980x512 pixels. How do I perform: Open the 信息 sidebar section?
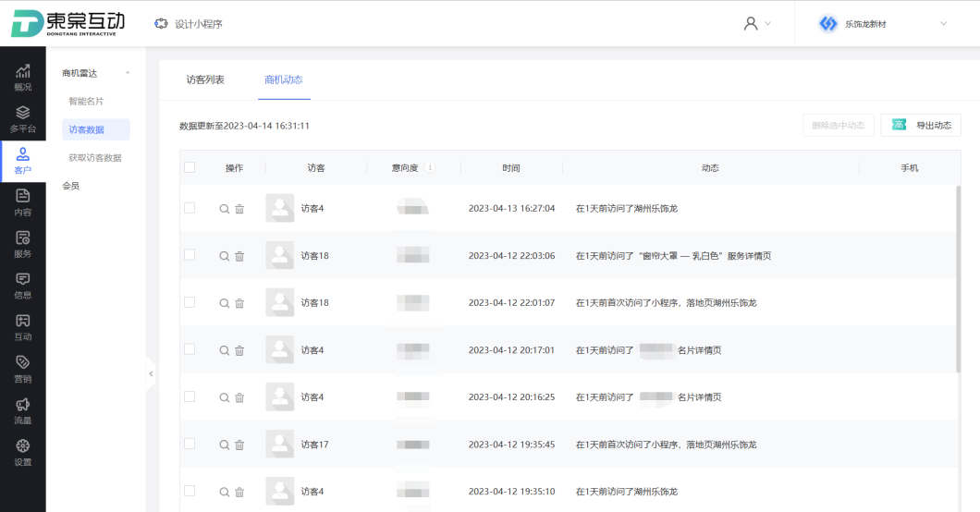22,286
